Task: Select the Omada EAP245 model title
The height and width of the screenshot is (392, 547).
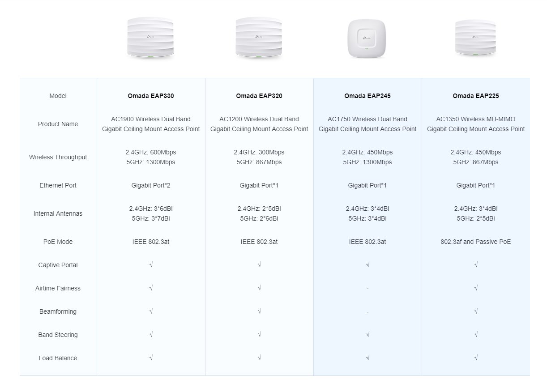Action: coord(368,96)
